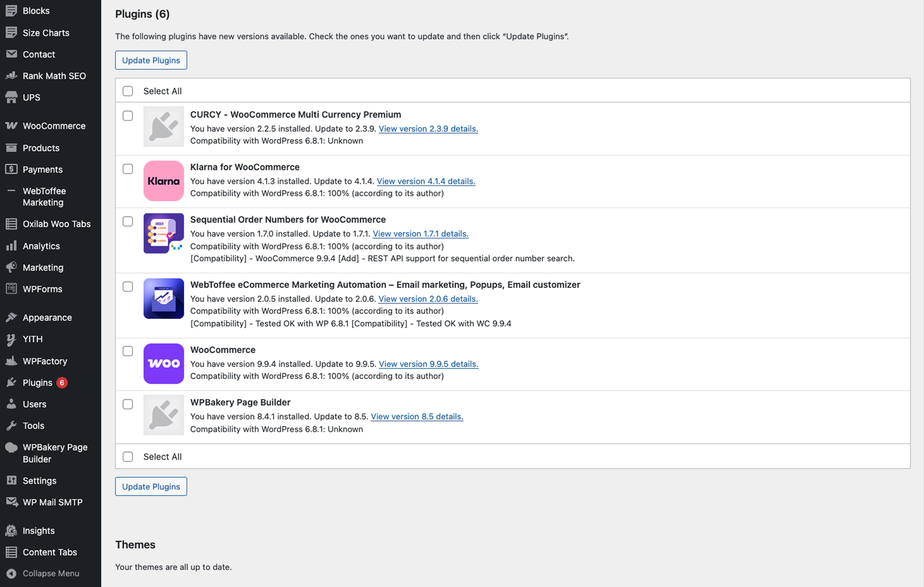Click the Analytics bar chart icon

[x=11, y=246]
